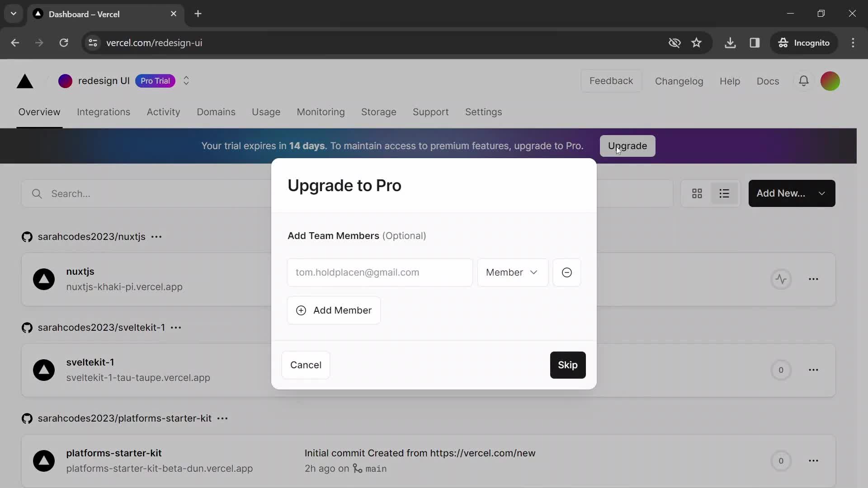Image resolution: width=868 pixels, height=488 pixels.
Task: Click the remove member minus icon
Action: [566, 272]
